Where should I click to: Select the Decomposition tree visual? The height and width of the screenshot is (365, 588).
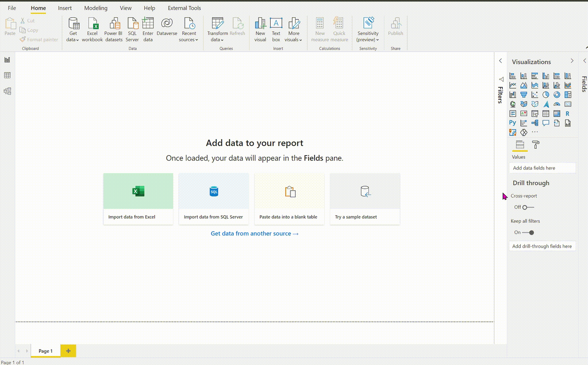tap(535, 123)
